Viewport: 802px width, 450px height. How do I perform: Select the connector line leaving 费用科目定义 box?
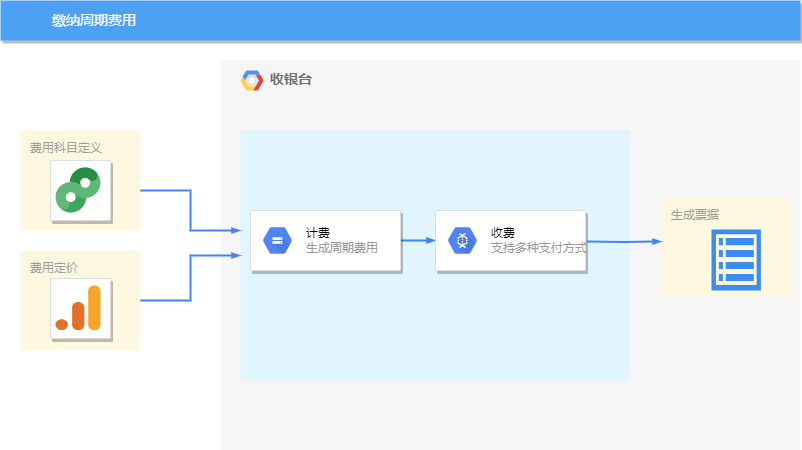click(x=189, y=210)
